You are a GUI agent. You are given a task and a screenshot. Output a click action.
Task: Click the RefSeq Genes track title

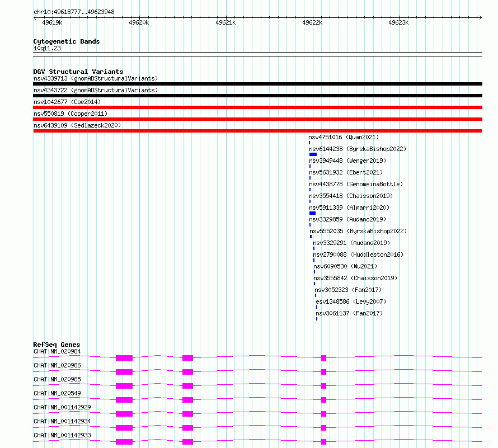57,345
